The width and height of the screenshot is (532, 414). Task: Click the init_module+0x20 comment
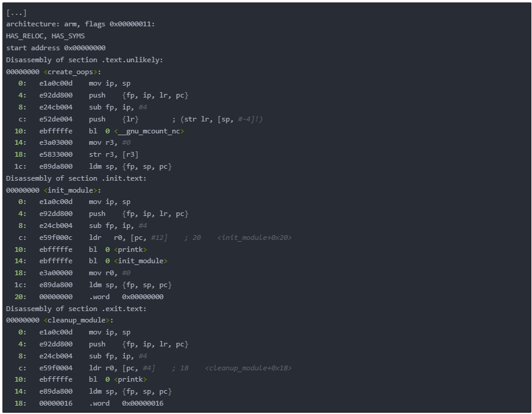254,238
